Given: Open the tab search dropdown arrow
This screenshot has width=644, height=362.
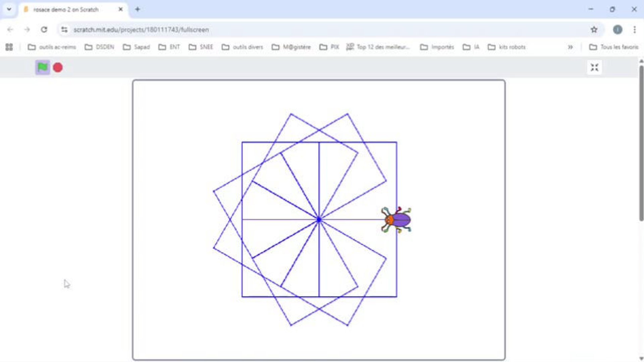Looking at the screenshot, I should click(9, 9).
